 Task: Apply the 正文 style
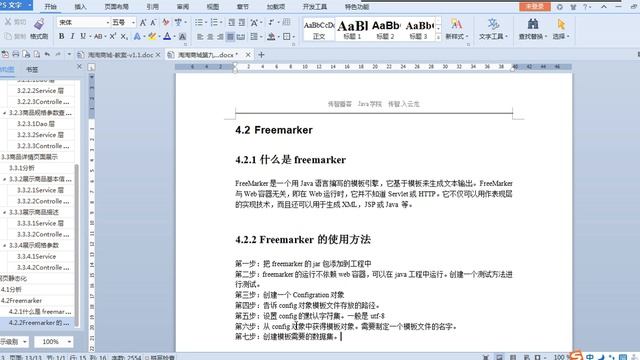coord(319,29)
